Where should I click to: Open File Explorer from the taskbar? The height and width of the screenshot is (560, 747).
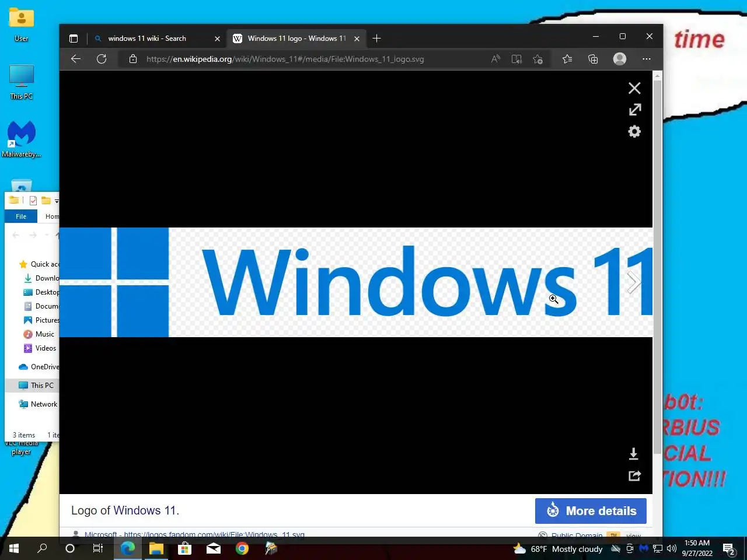tap(156, 548)
